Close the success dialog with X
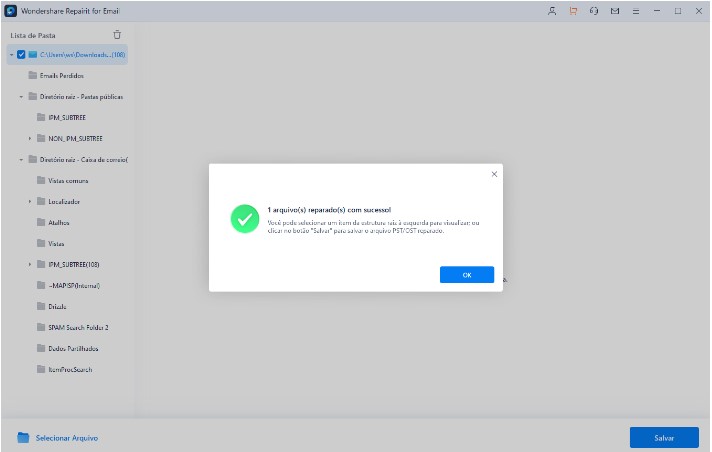The width and height of the screenshot is (712, 452). [x=493, y=174]
